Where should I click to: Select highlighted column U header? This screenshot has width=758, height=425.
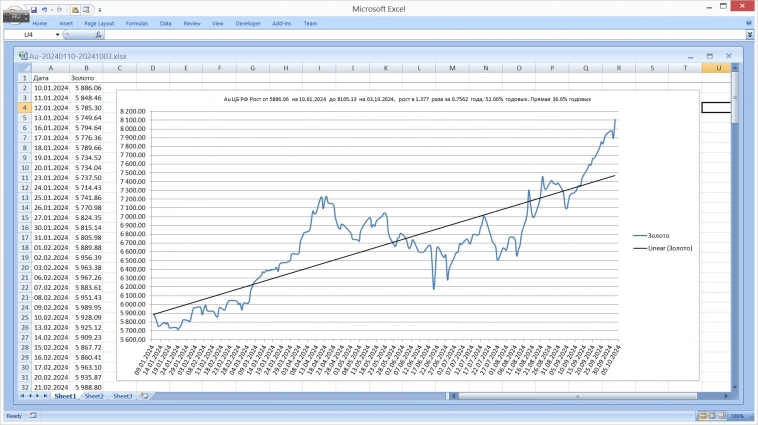click(x=718, y=68)
